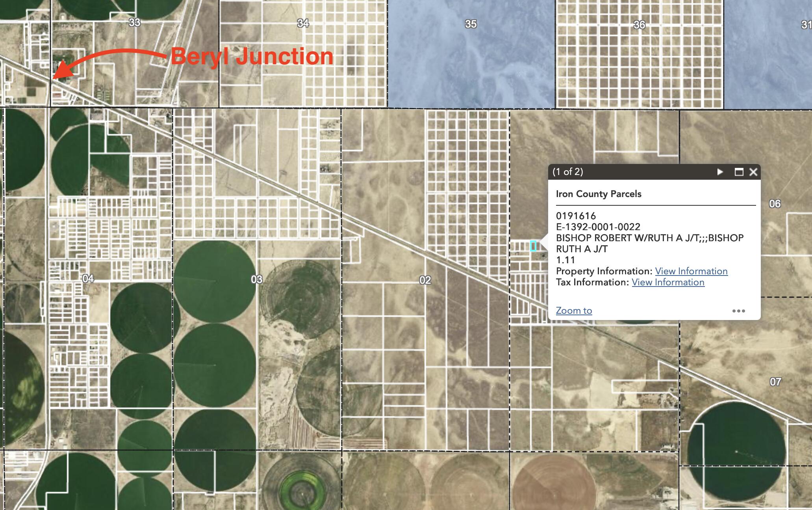Click section label 03 on map
The width and height of the screenshot is (812, 510).
coord(256,279)
